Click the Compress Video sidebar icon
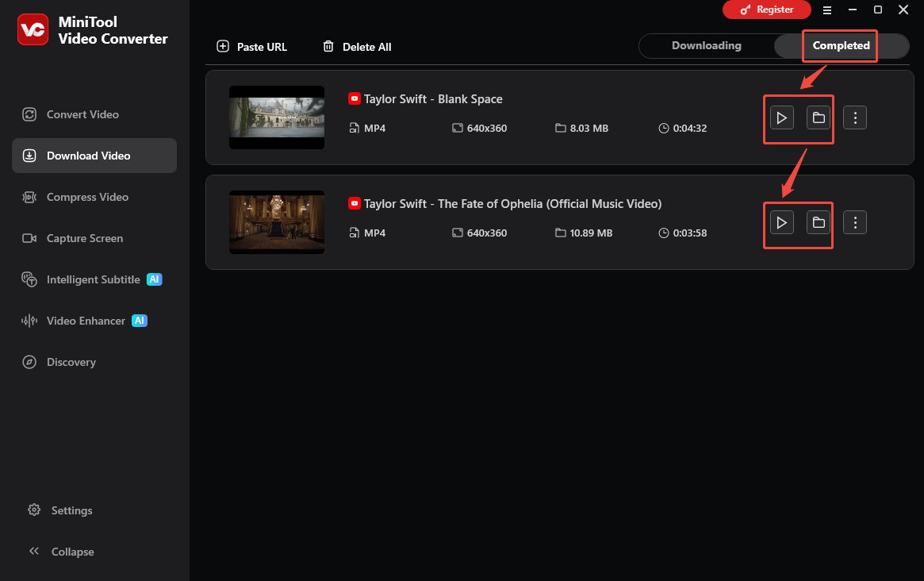This screenshot has width=924, height=581. 29,197
